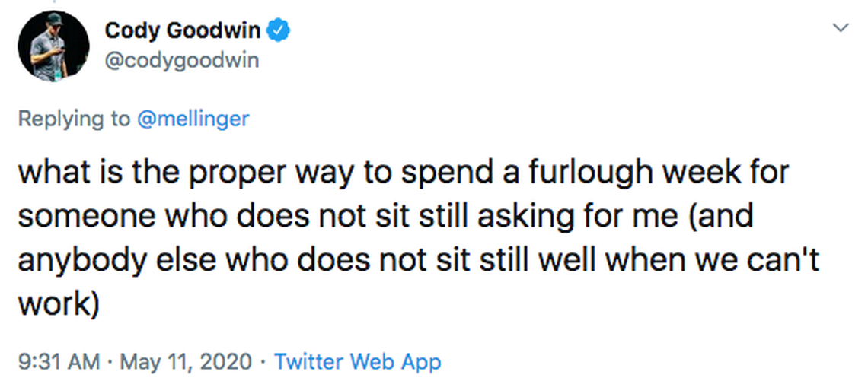Click the "Replying to" label
This screenshot has height=381, width=868.
pyautogui.click(x=73, y=119)
